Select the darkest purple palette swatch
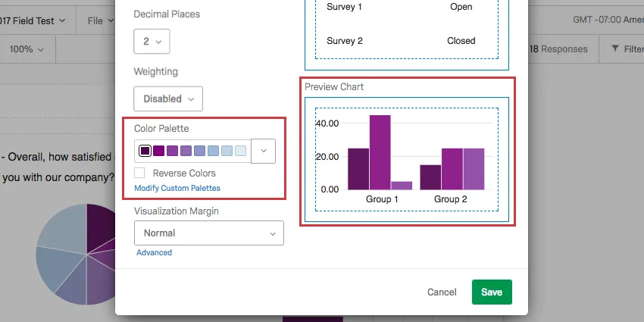Image resolution: width=644 pixels, height=322 pixels. [145, 151]
